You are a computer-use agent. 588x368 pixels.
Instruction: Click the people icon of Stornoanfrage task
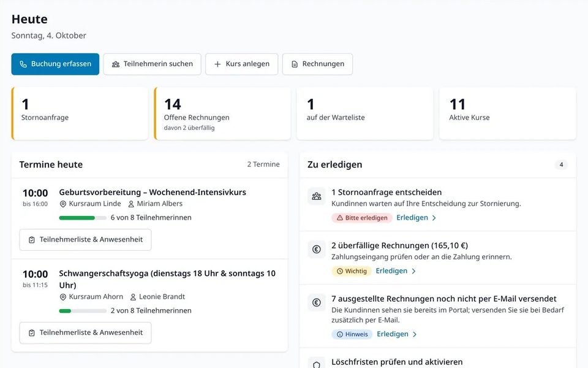pos(317,196)
